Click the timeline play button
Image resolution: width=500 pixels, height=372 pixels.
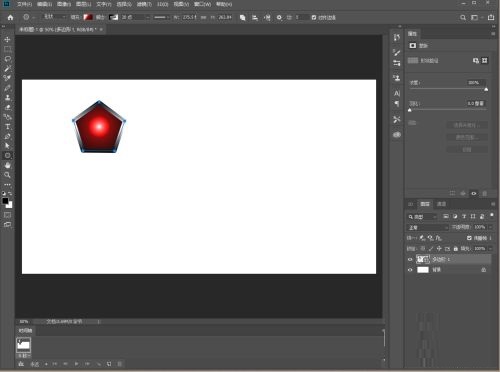pos(76,364)
